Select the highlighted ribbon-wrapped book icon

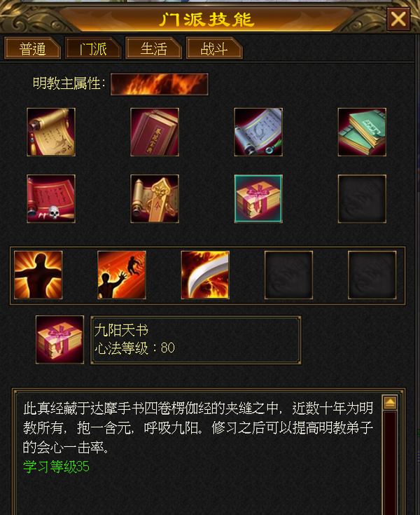[258, 199]
